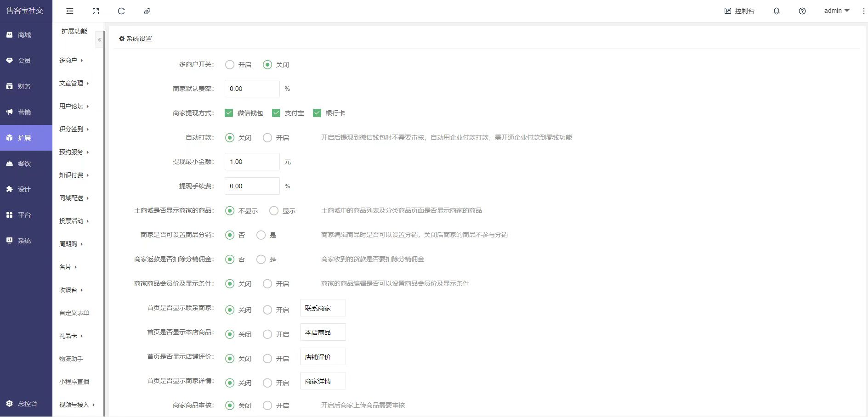
Task: Expand the 文章管理 submenu
Action: coord(74,83)
